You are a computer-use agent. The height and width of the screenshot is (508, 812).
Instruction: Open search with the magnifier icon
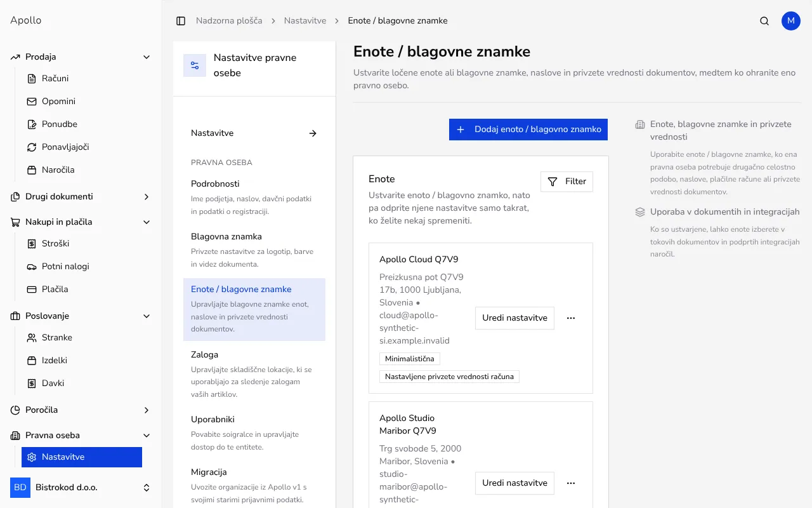point(764,21)
